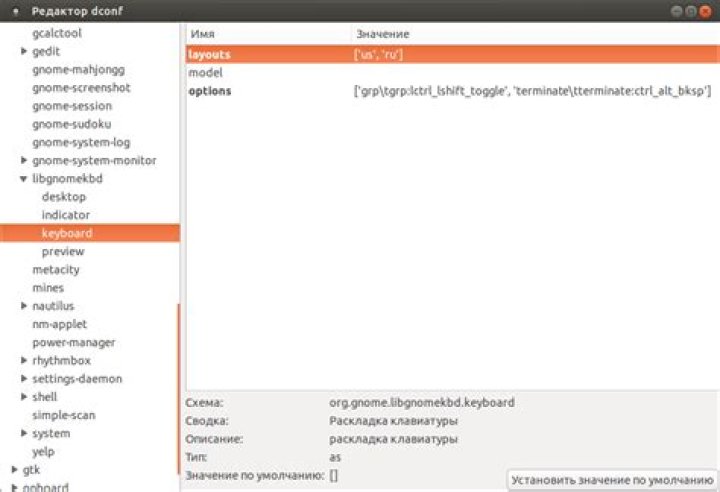Expand the nautilus tree node
Image resolution: width=720 pixels, height=492 pixels.
click(x=24, y=306)
